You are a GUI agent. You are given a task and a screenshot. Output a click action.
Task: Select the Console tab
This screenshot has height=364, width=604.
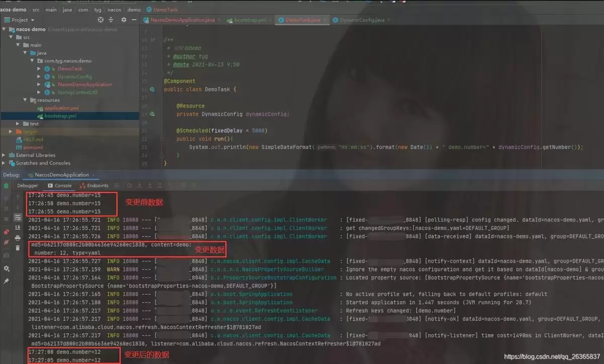[x=59, y=185]
